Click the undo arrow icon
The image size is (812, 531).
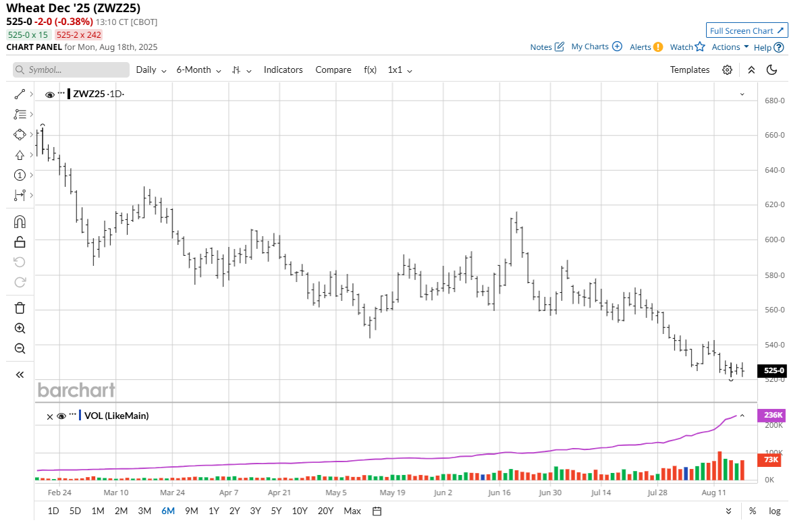[20, 262]
